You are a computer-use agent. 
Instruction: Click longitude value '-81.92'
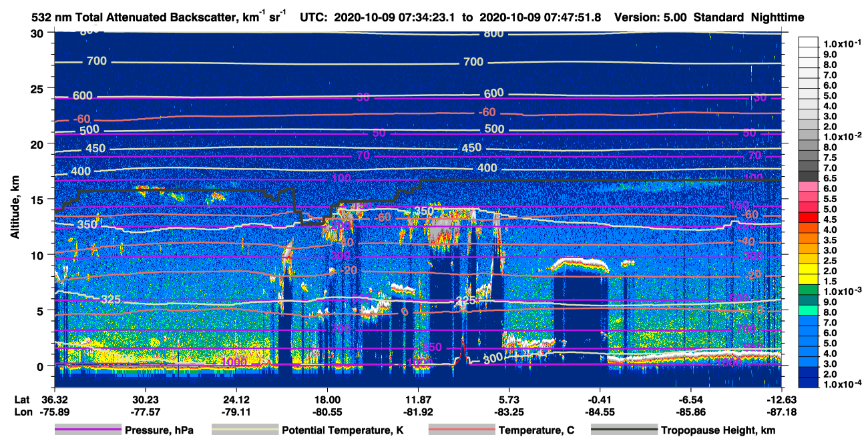tap(418, 412)
